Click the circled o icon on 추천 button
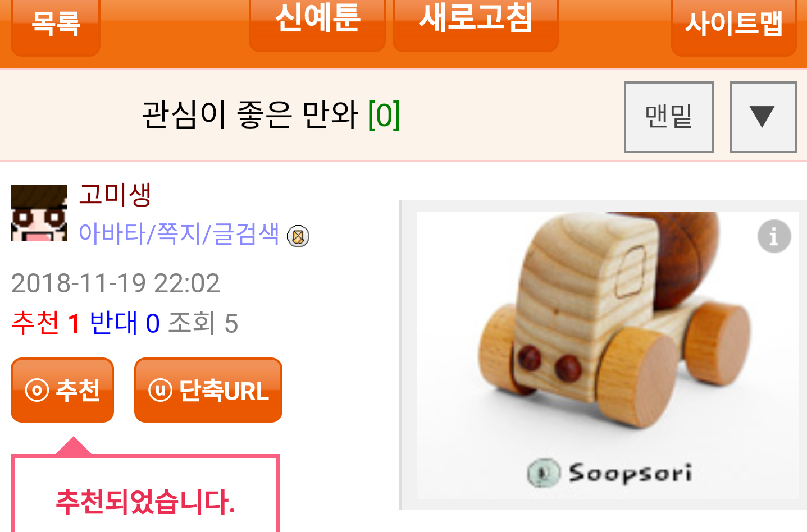This screenshot has height=532, width=807. click(37, 390)
